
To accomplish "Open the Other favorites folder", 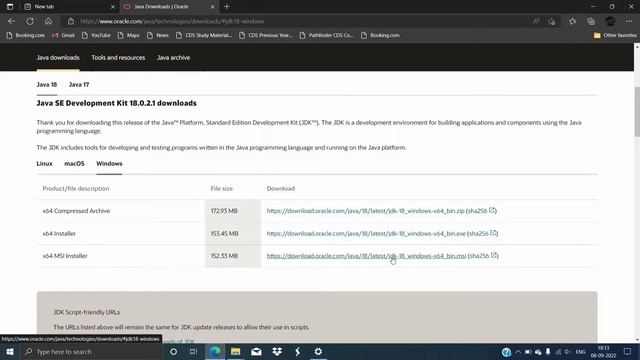I will point(615,36).
